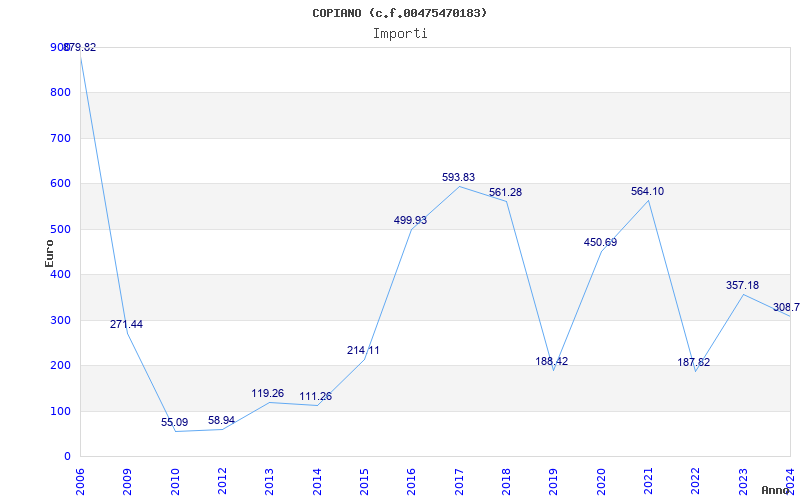Click the Importi subtitle
The width and height of the screenshot is (800, 500).
point(400,34)
